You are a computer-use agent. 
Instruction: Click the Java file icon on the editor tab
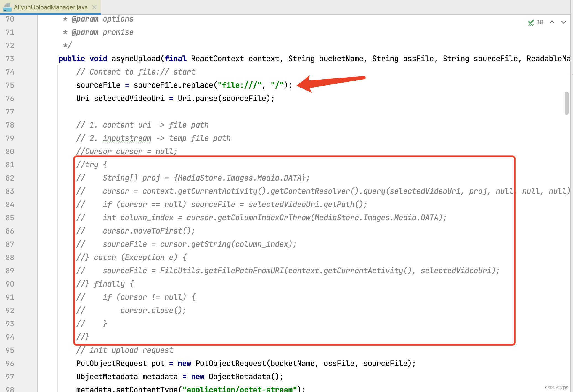tap(7, 7)
